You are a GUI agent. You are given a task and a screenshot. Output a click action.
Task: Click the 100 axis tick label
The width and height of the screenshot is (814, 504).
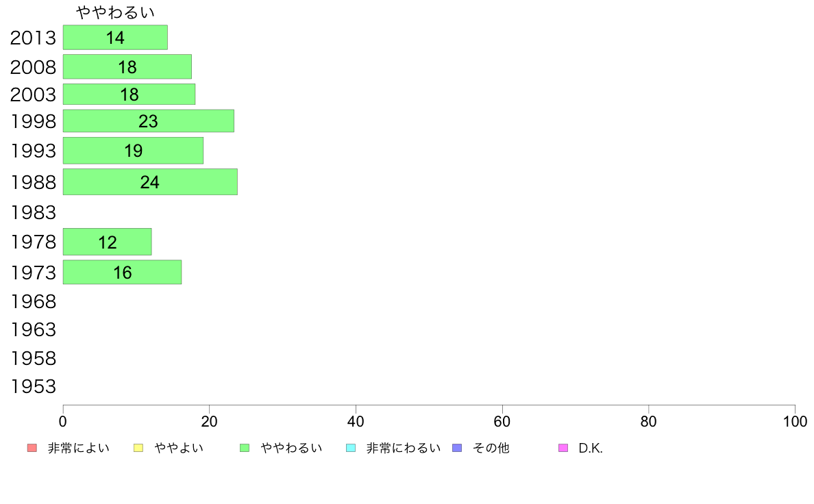pos(795,421)
